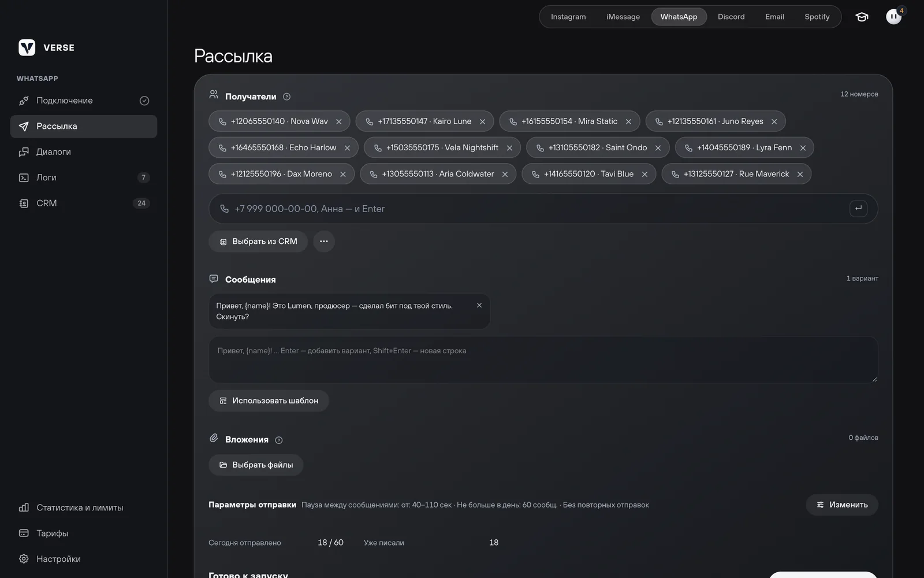Remove recipient Saint Ondo
924x578 pixels.
658,148
